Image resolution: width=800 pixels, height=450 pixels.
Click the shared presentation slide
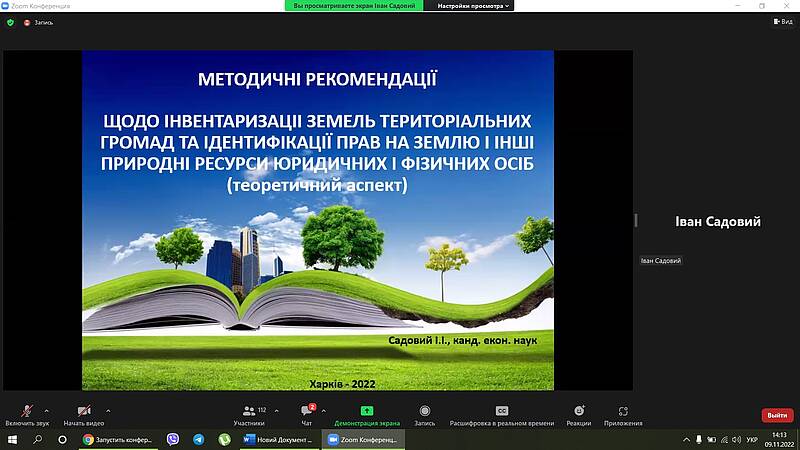tap(318, 220)
